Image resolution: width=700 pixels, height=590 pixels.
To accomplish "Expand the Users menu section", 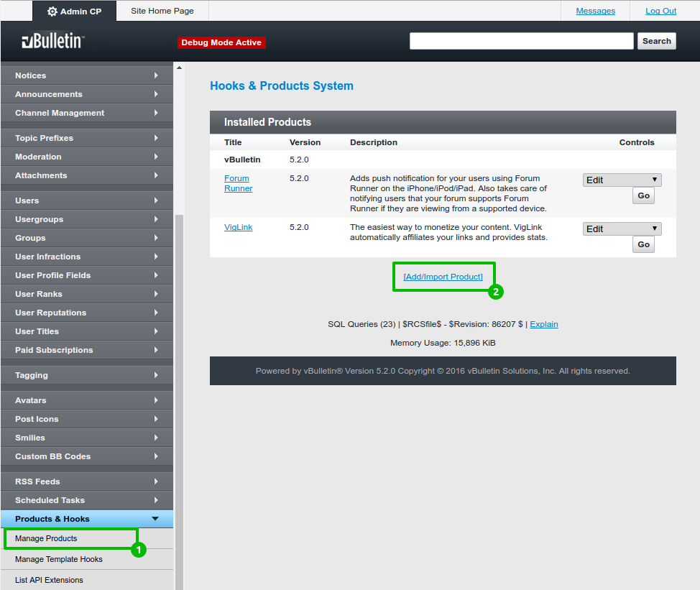I will (87, 200).
